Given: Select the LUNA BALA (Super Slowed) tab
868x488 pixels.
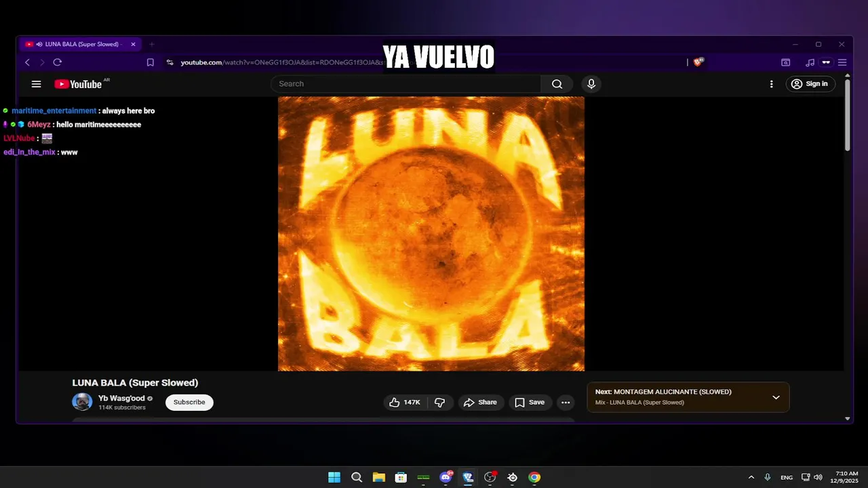Looking at the screenshot, I should [80, 44].
